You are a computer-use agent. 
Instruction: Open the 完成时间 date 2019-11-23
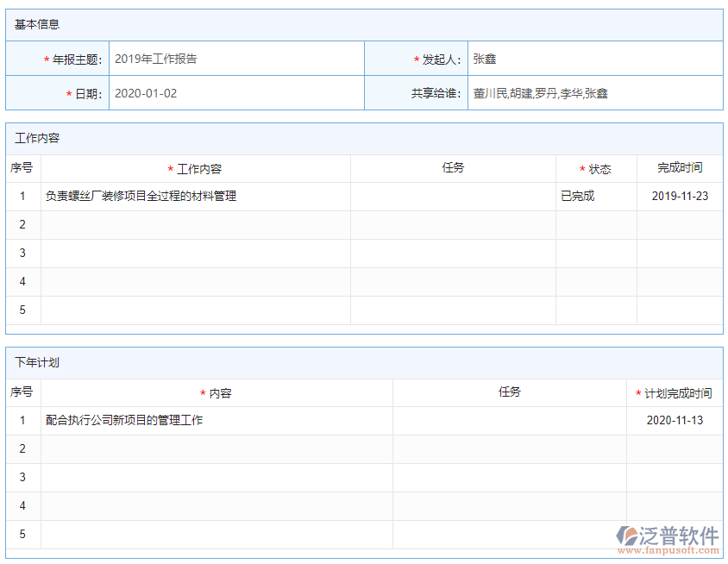pyautogui.click(x=680, y=196)
